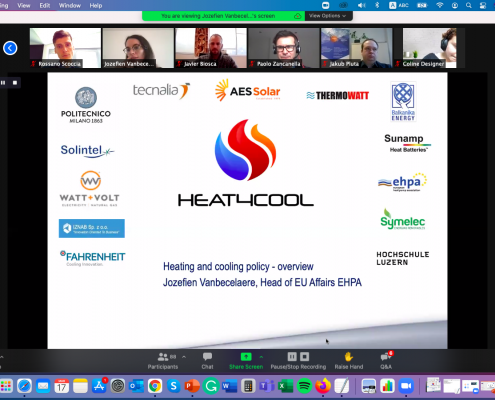
Task: Open Microsoft Teams from the dock
Action: pos(267,386)
